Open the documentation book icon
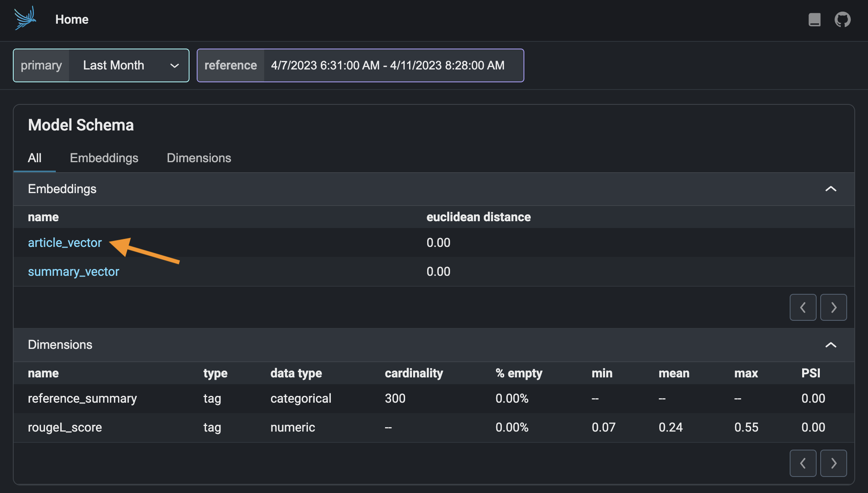 tap(814, 19)
